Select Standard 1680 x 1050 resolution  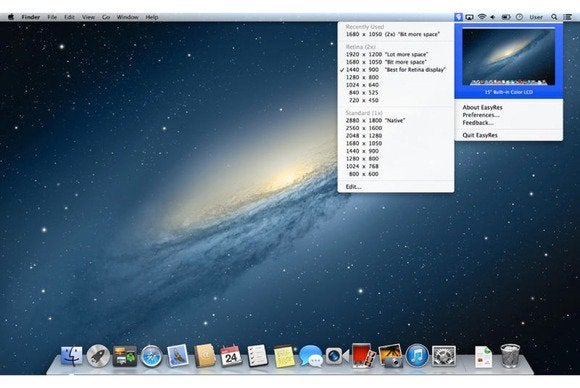(395, 143)
